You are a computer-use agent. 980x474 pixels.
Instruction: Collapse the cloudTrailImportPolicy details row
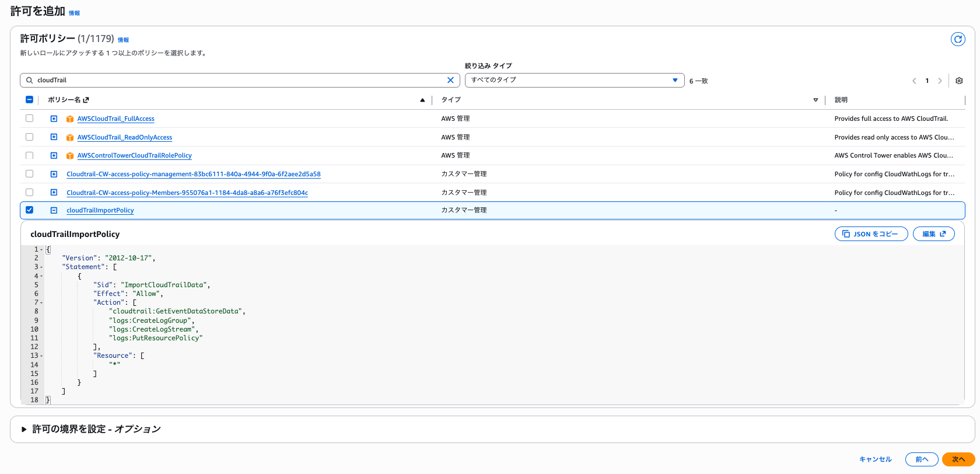pyautogui.click(x=54, y=210)
